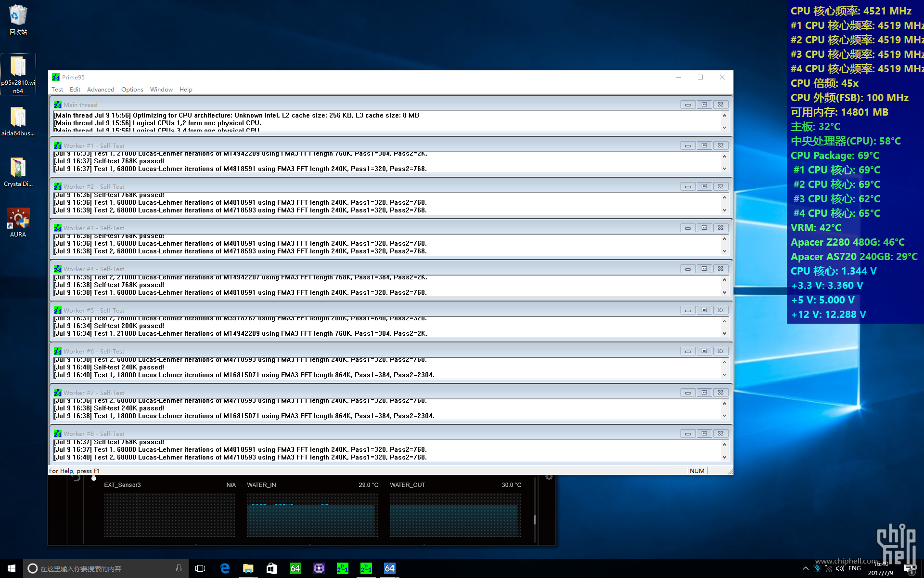Screen dimensions: 924x578
Task: Click Worker #3 window title icon
Action: click(x=58, y=228)
